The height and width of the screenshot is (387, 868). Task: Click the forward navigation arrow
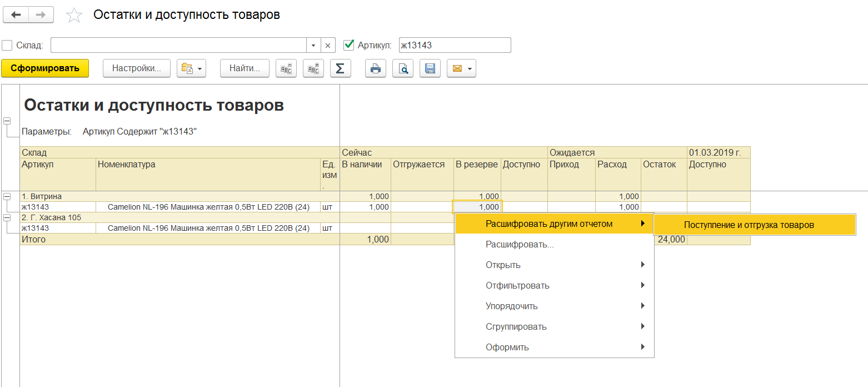(41, 15)
